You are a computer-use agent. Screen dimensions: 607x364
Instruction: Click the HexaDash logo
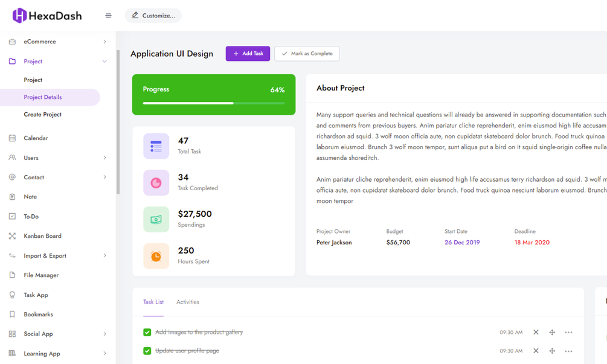pos(47,16)
